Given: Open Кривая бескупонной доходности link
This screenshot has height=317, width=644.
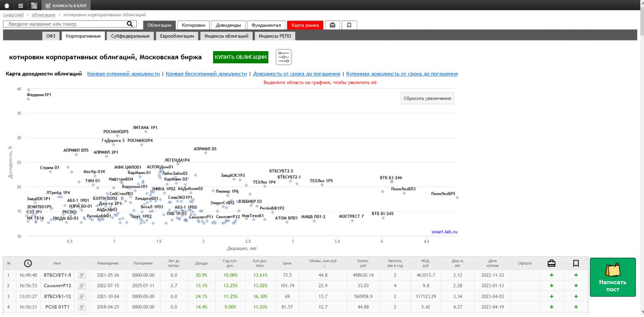Looking at the screenshot, I should 206,74.
